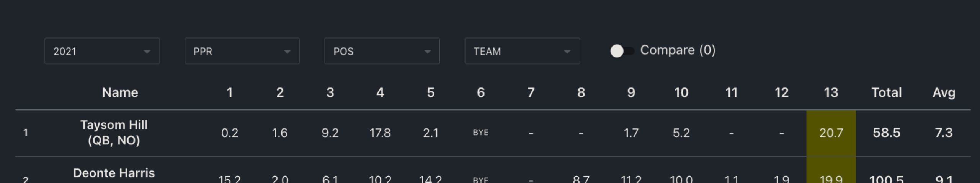Toggle the Compare switch
Viewport: 980px width, 183px height.
(x=622, y=51)
